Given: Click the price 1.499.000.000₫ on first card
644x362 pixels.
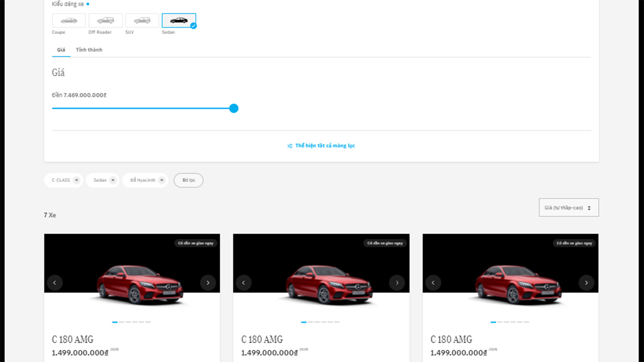Looking at the screenshot, I should (x=80, y=353).
